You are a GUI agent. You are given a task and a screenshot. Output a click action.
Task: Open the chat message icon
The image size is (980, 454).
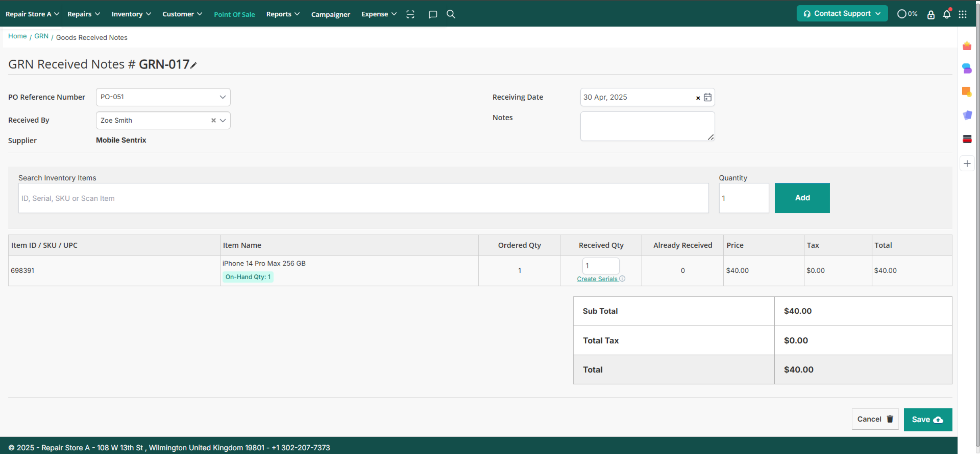(x=433, y=15)
